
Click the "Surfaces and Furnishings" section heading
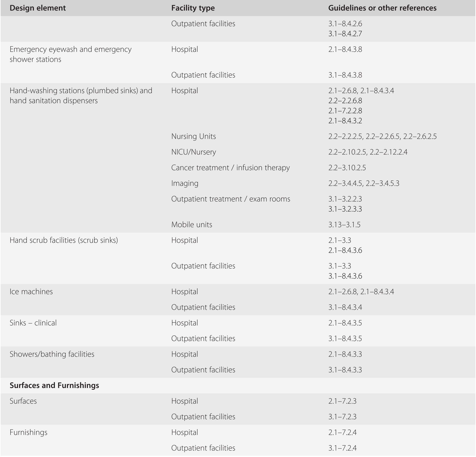54,385
